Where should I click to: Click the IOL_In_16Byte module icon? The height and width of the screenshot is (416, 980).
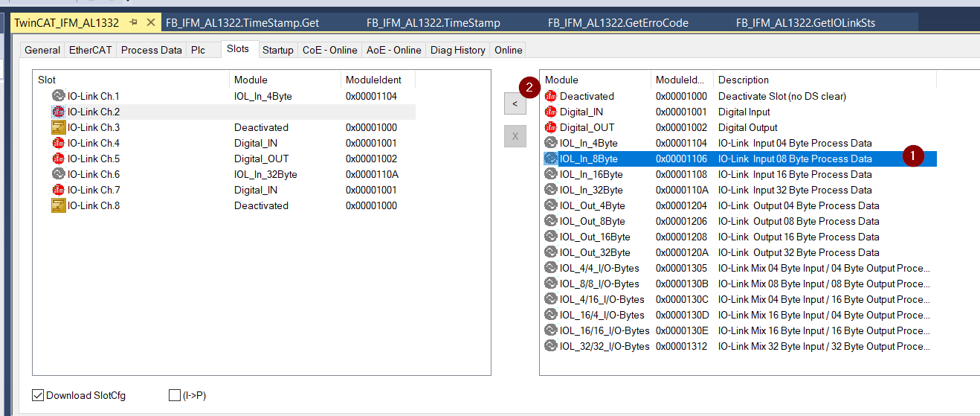click(551, 174)
